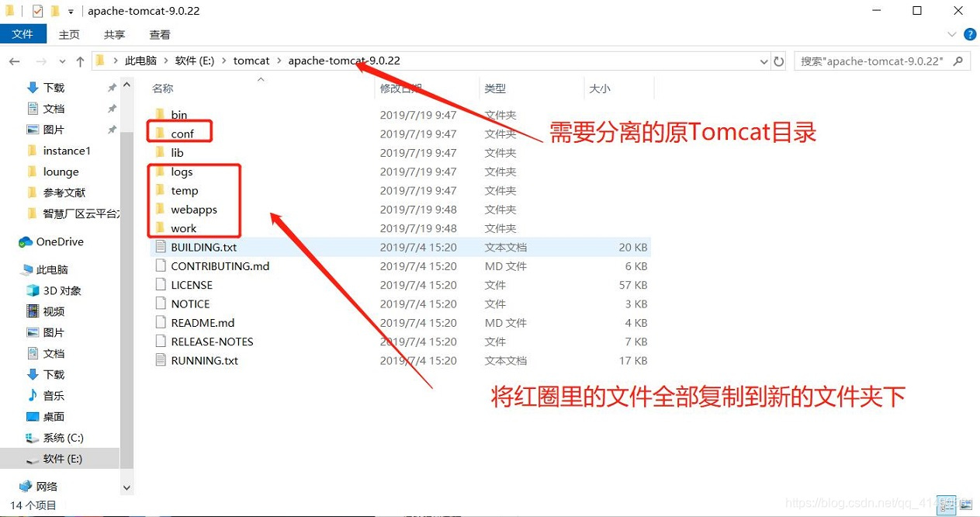Switch to the 共享 ribbon tab
Screen dimensions: 980x517
click(x=114, y=34)
